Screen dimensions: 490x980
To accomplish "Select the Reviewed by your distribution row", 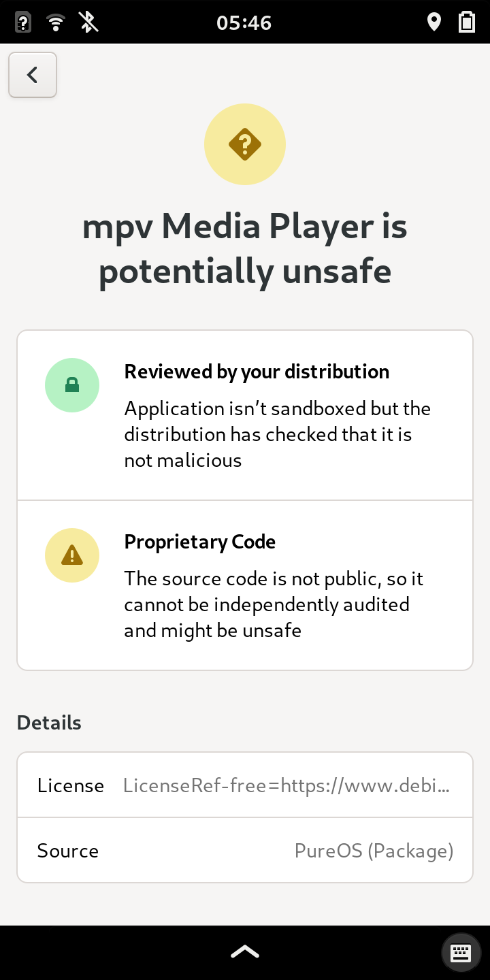I will 245,415.
